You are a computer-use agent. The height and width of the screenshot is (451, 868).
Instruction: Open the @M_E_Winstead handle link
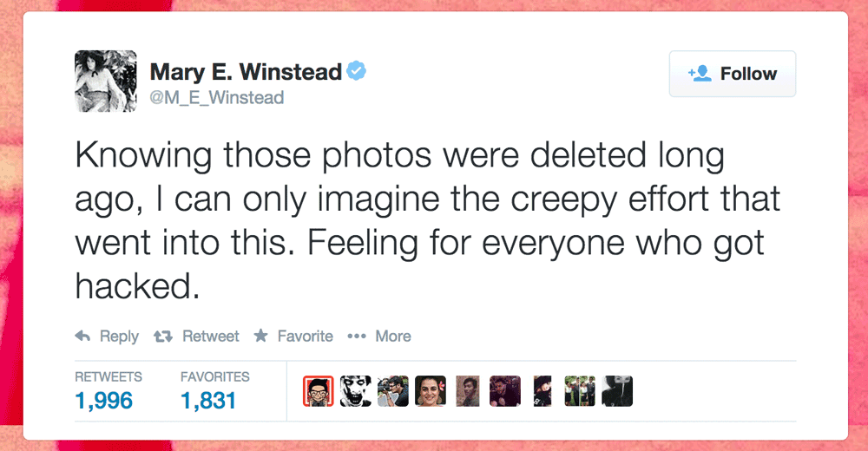[216, 97]
